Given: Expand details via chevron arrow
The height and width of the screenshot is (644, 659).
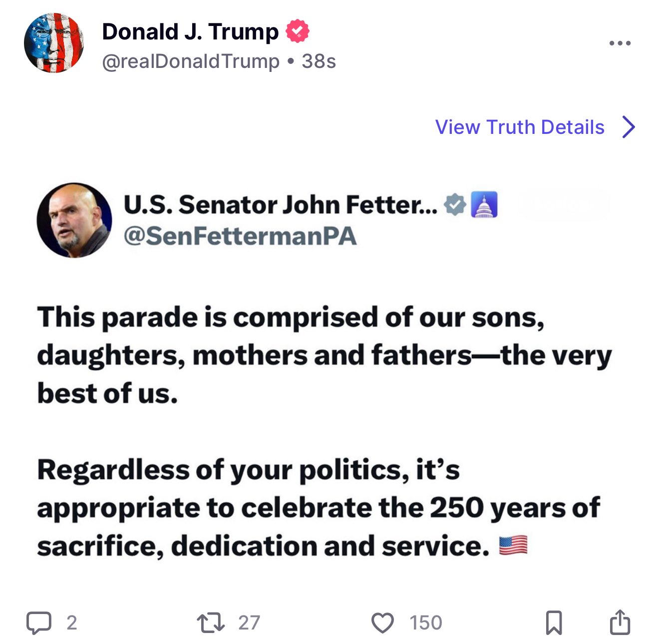Looking at the screenshot, I should pyautogui.click(x=629, y=127).
